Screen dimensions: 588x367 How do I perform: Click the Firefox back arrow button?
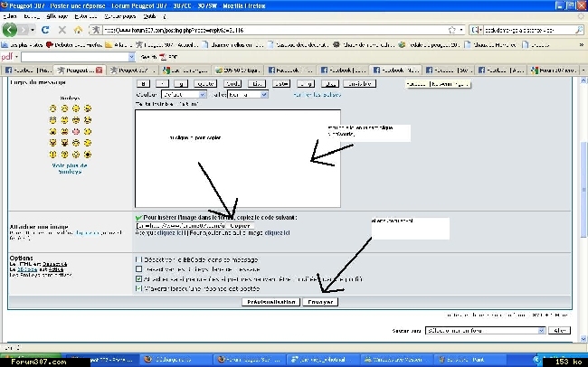(13, 30)
